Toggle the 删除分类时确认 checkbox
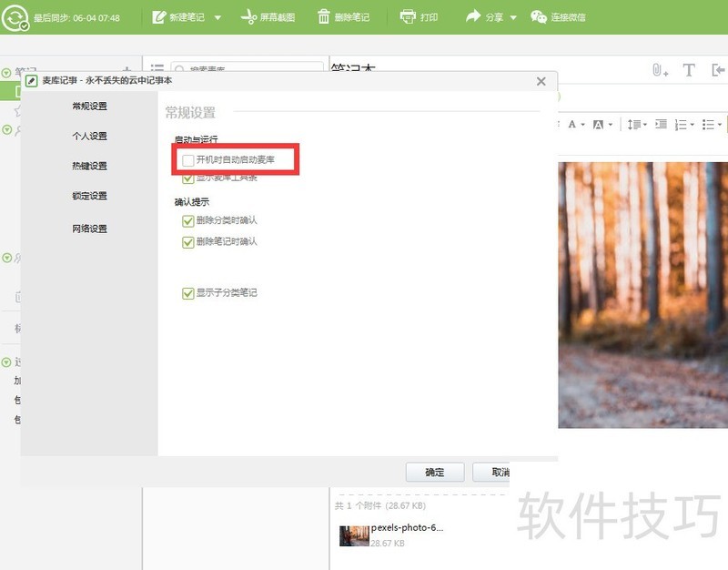728x570 pixels. pyautogui.click(x=187, y=220)
